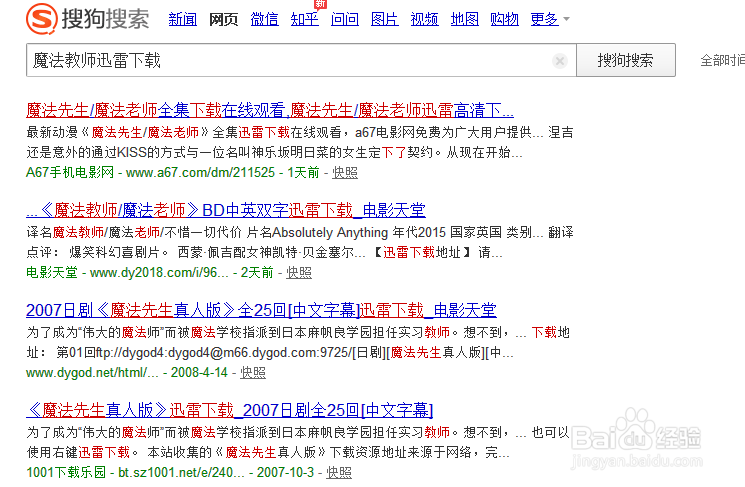The image size is (745, 487).
Task: Click the green URL www.a67.com/dm/211525
Action: point(200,172)
